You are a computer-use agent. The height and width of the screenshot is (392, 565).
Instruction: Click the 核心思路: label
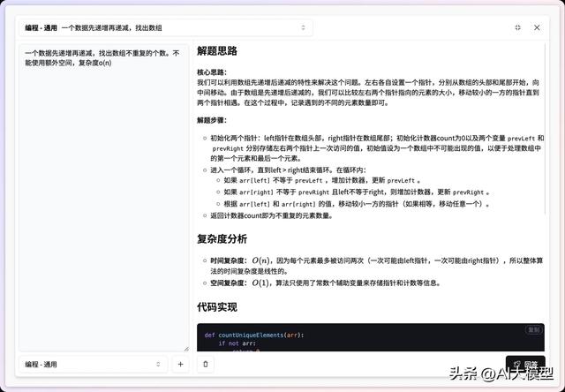[x=212, y=72]
